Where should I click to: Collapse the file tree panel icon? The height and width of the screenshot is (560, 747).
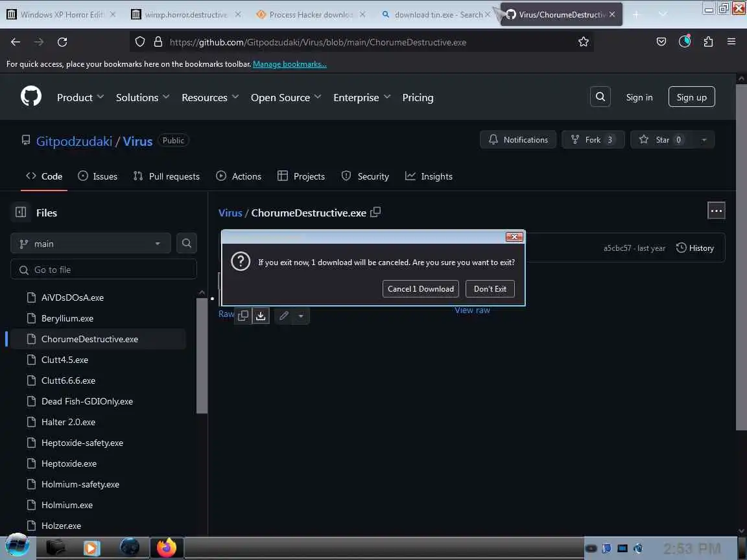[x=21, y=213]
